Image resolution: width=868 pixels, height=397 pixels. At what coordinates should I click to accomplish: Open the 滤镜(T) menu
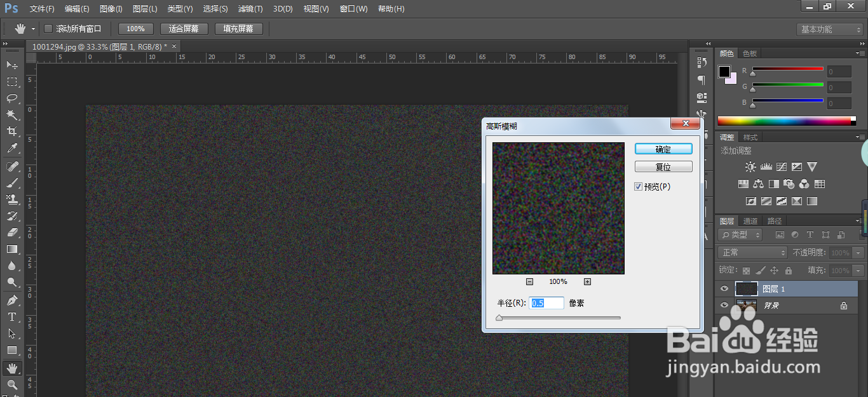(x=250, y=9)
